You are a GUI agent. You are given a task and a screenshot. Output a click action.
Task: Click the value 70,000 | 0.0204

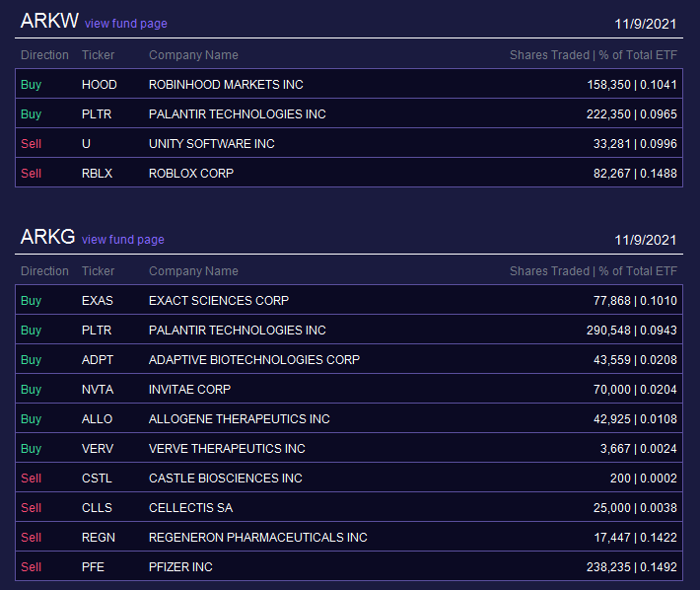point(635,389)
